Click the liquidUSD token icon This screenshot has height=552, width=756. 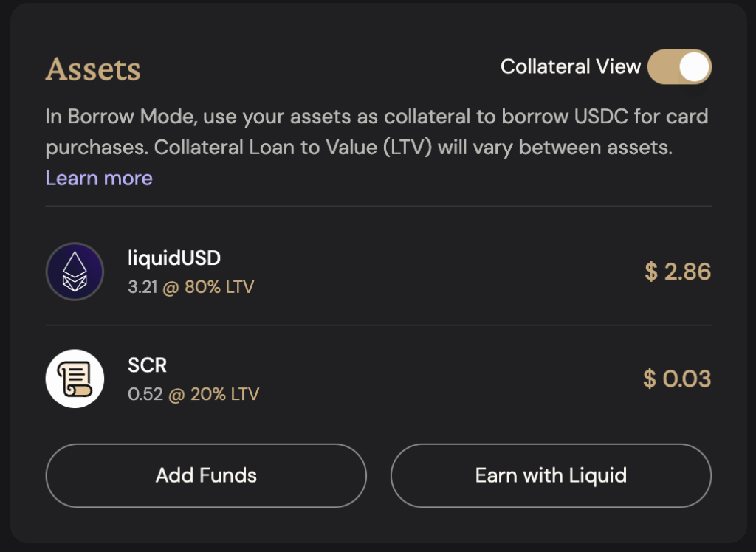75,272
